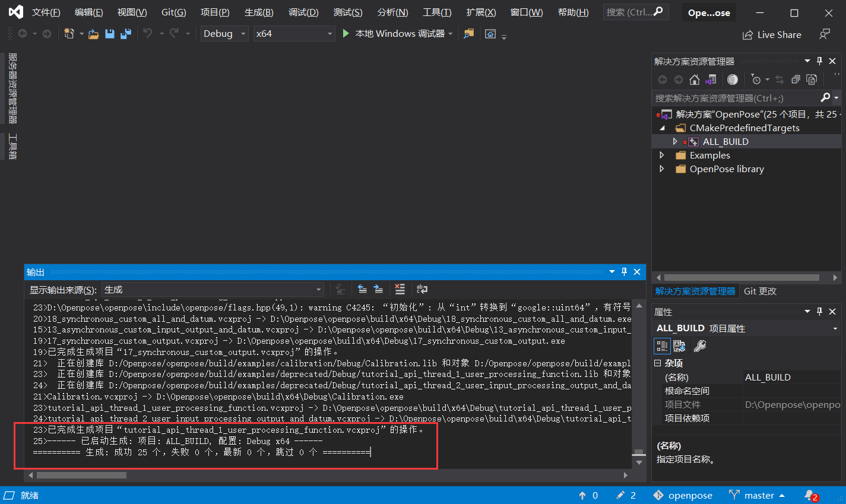Click the open file folder icon
Screen dimensions: 846x504
click(93, 34)
